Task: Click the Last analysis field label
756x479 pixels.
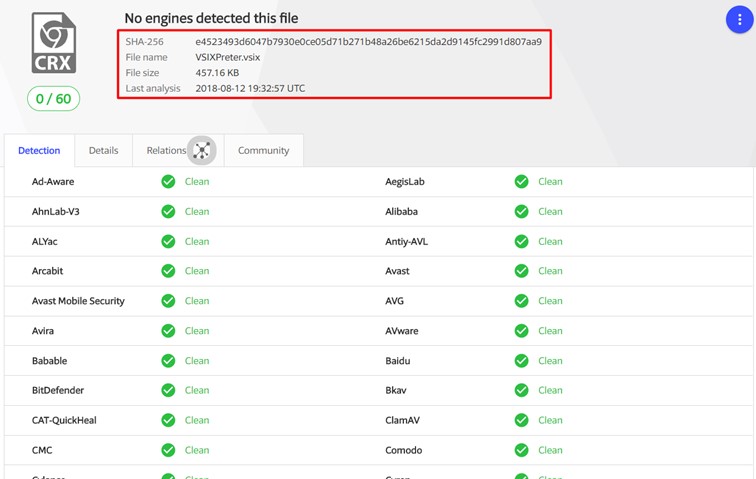Action: (x=153, y=88)
